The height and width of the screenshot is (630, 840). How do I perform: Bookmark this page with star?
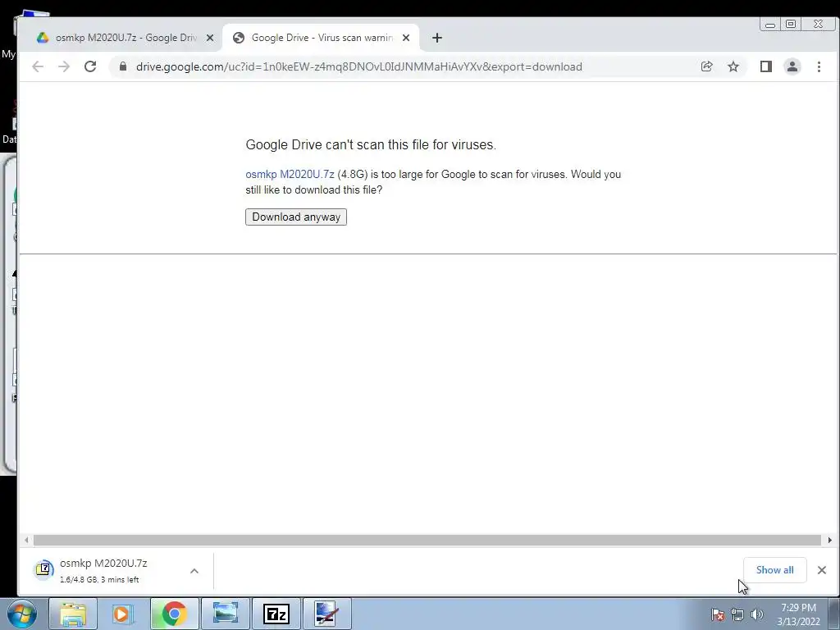click(733, 66)
